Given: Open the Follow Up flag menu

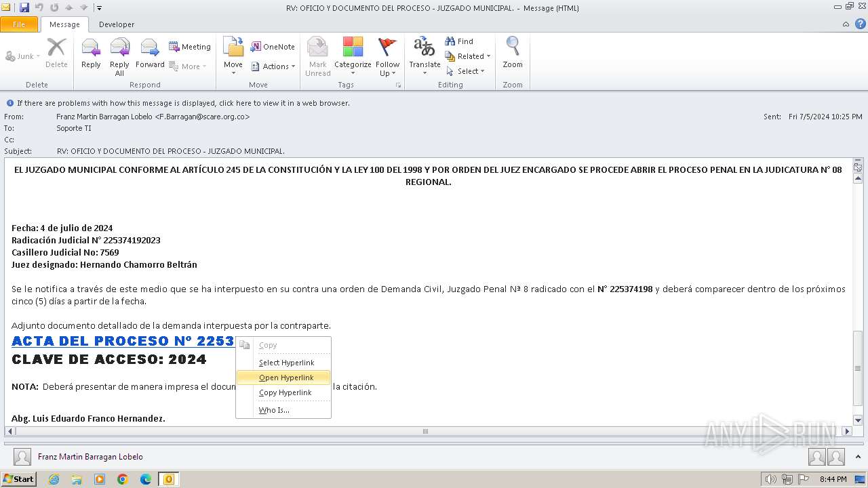Looking at the screenshot, I should point(387,57).
